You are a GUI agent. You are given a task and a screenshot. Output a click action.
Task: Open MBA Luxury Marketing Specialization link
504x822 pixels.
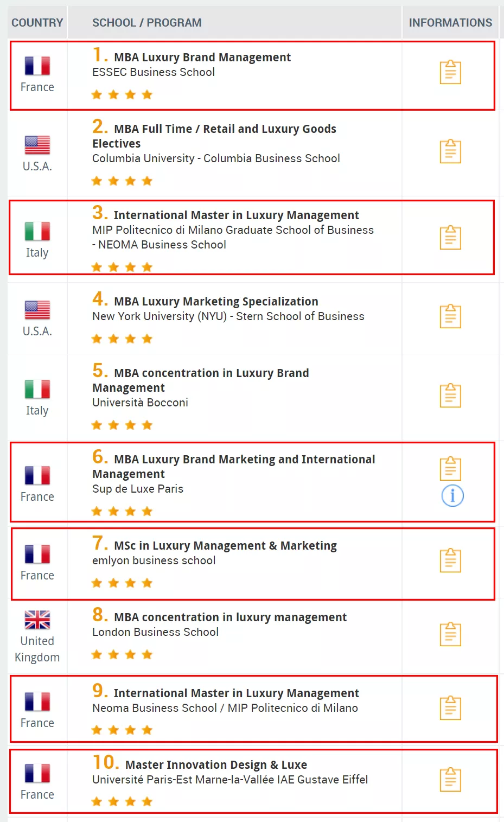[216, 302]
